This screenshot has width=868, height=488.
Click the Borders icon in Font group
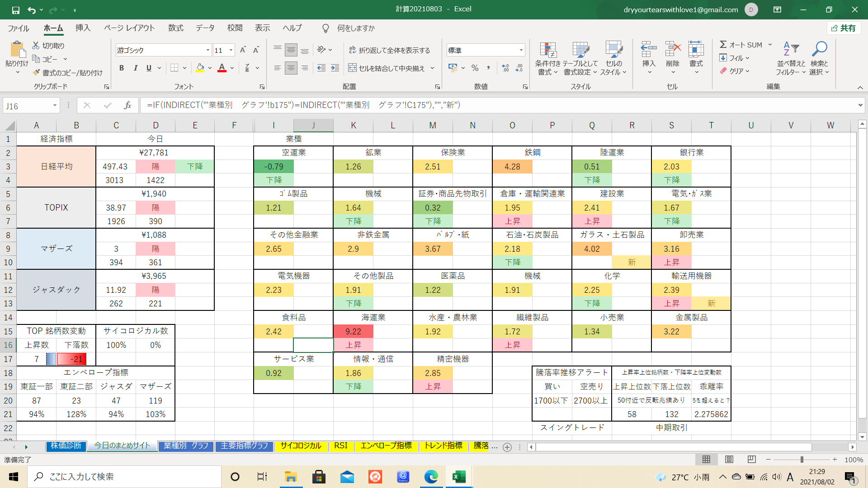pyautogui.click(x=174, y=68)
